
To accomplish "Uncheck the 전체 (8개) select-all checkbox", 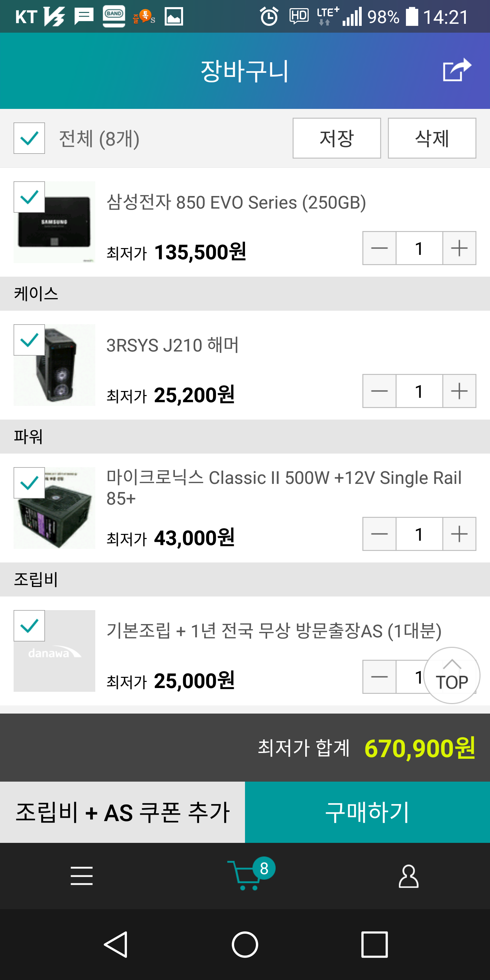I will 29,138.
